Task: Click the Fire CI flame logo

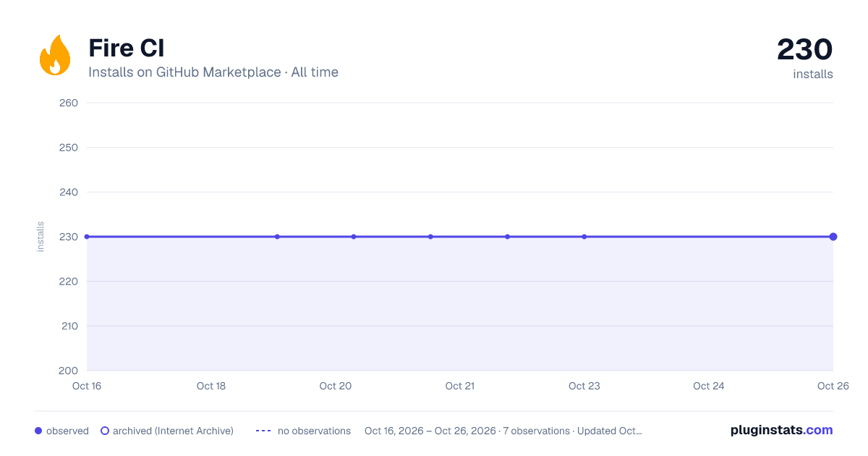Action: pyautogui.click(x=55, y=56)
